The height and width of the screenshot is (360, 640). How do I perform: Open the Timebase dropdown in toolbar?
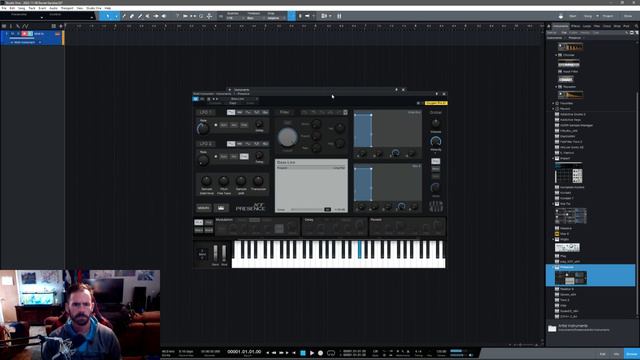click(x=255, y=18)
